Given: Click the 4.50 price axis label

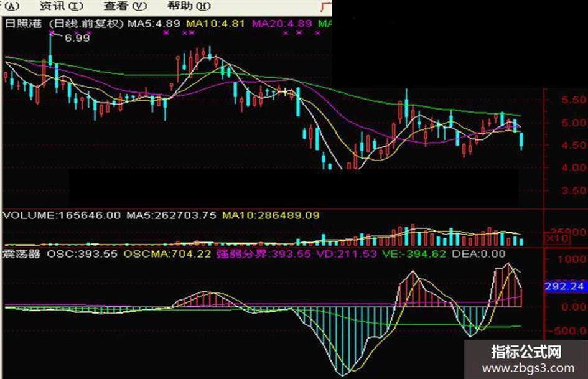Looking at the screenshot, I should click(x=573, y=145).
